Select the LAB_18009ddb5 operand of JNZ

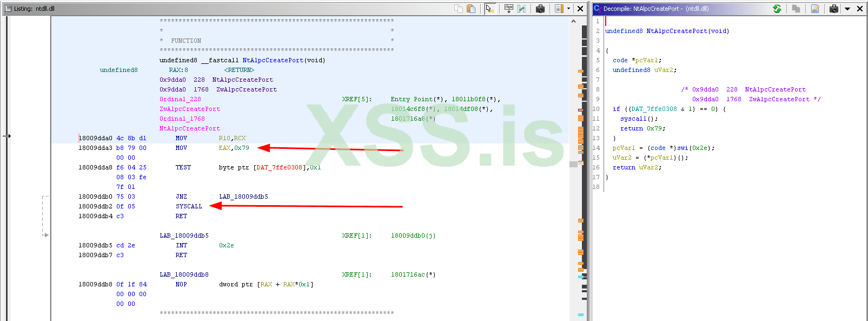243,196
